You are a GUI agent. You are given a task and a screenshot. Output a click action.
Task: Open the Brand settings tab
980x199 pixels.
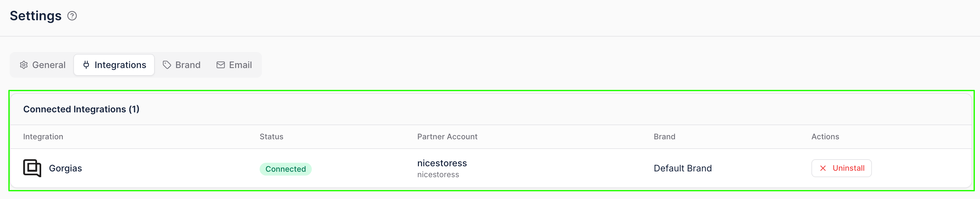pyautogui.click(x=182, y=65)
